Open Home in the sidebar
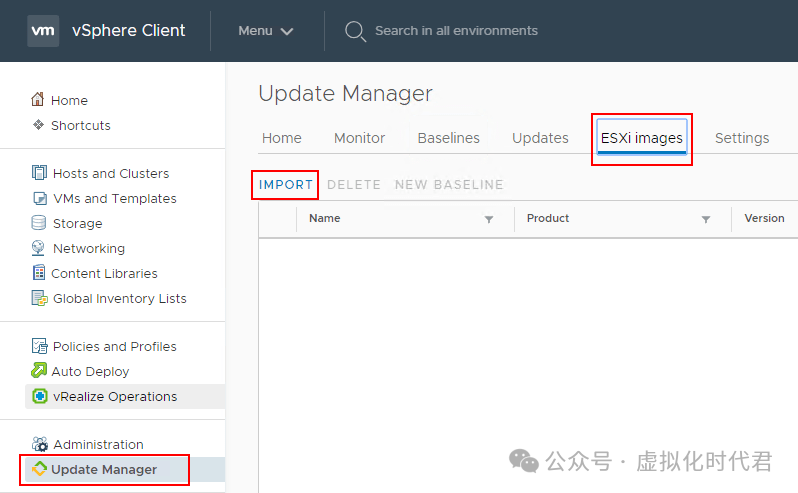The image size is (798, 493). pos(69,100)
